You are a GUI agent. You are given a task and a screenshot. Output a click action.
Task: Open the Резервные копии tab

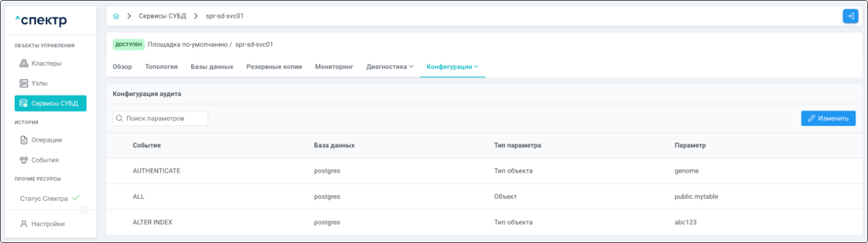pos(274,67)
